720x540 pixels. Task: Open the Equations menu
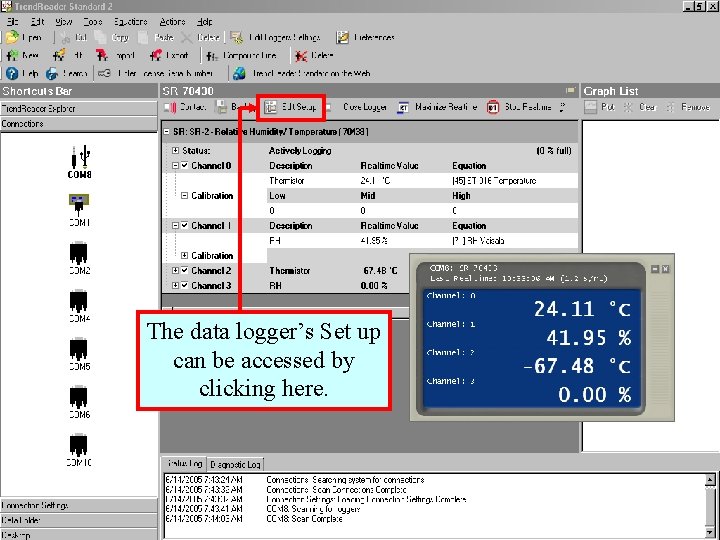tap(130, 22)
